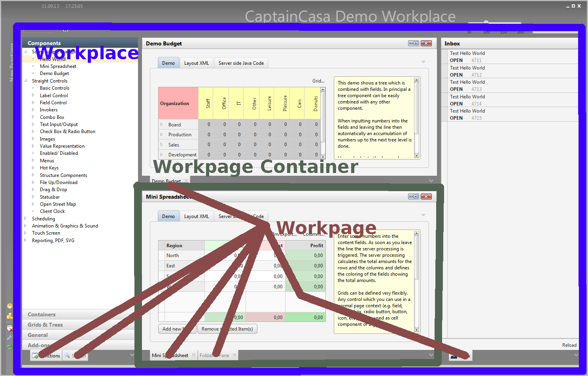
Task: Pop out the Demo Budget workpage
Action: tap(413, 43)
